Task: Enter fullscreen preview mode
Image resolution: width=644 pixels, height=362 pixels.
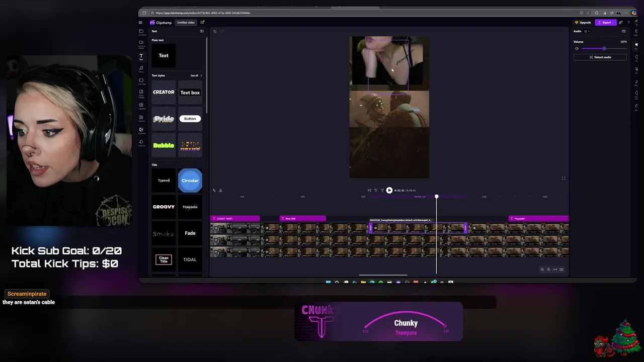Action: tap(563, 178)
